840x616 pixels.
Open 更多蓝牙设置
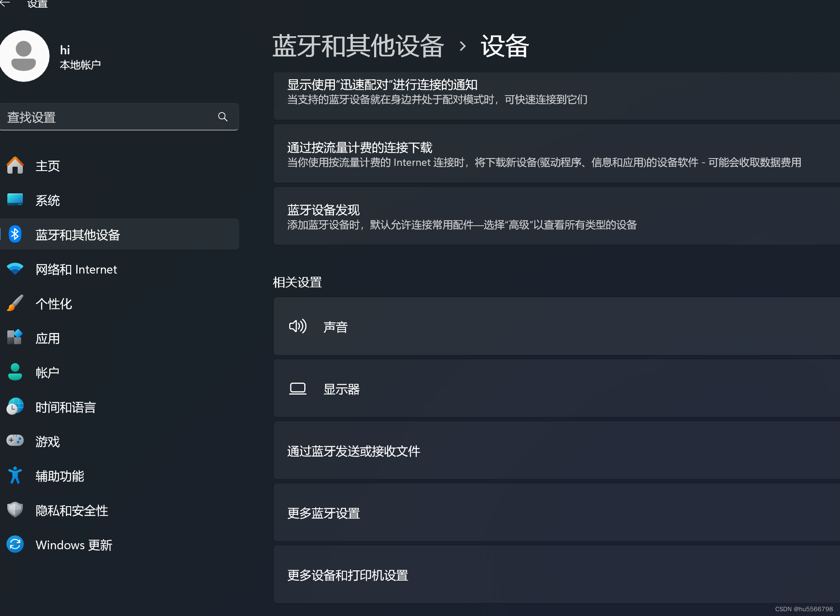pyautogui.click(x=323, y=513)
